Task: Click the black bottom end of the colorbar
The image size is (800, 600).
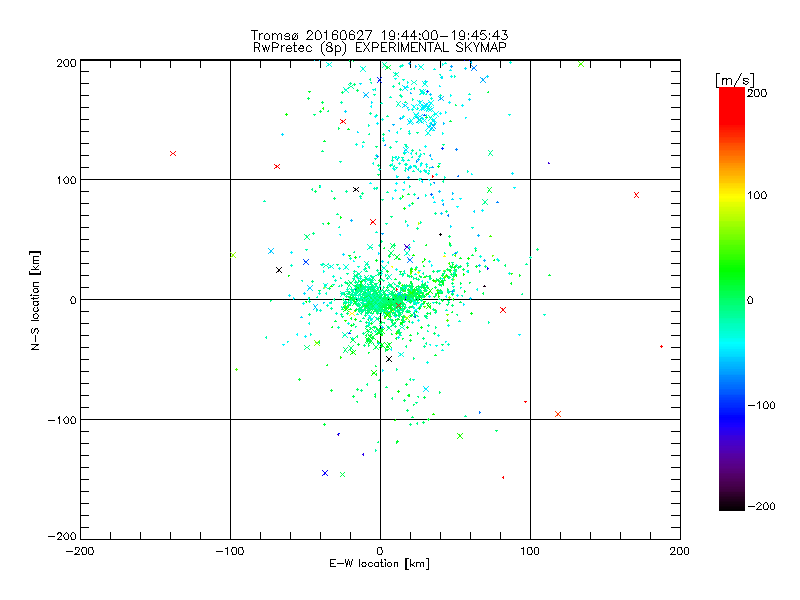Action: [x=732, y=503]
